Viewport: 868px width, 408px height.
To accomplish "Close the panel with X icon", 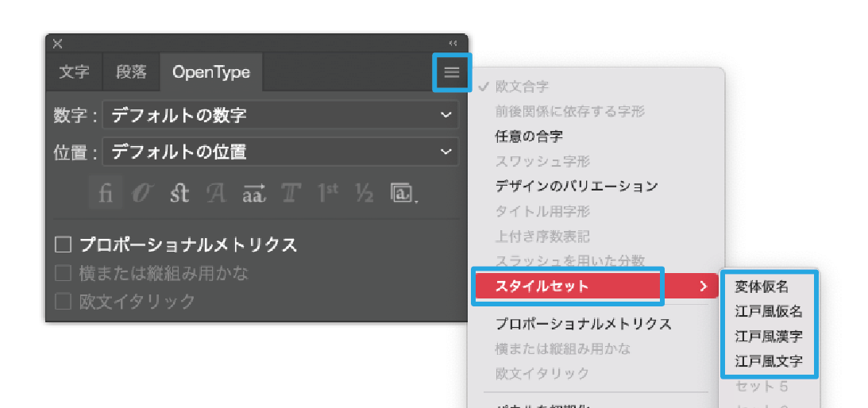I will 57,44.
